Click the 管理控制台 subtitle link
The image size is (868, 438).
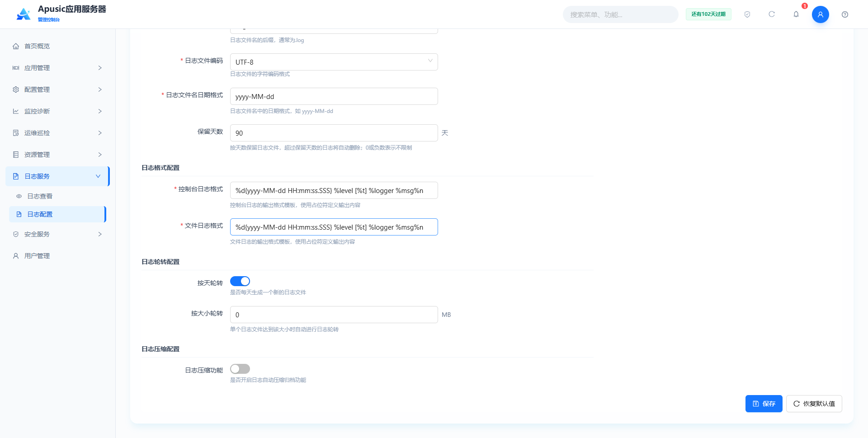coord(49,20)
